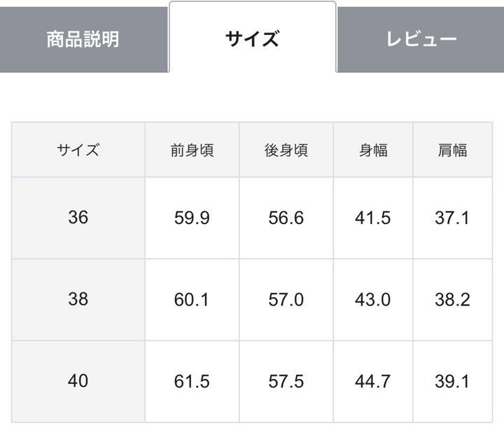Click the 60.1 value for size 38
This screenshot has height=426, width=504.
pyautogui.click(x=192, y=300)
